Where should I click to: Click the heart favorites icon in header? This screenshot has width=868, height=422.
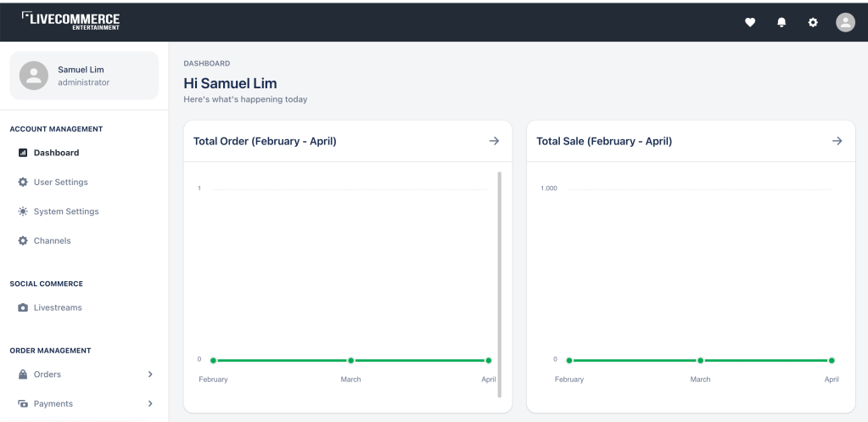[x=750, y=23]
